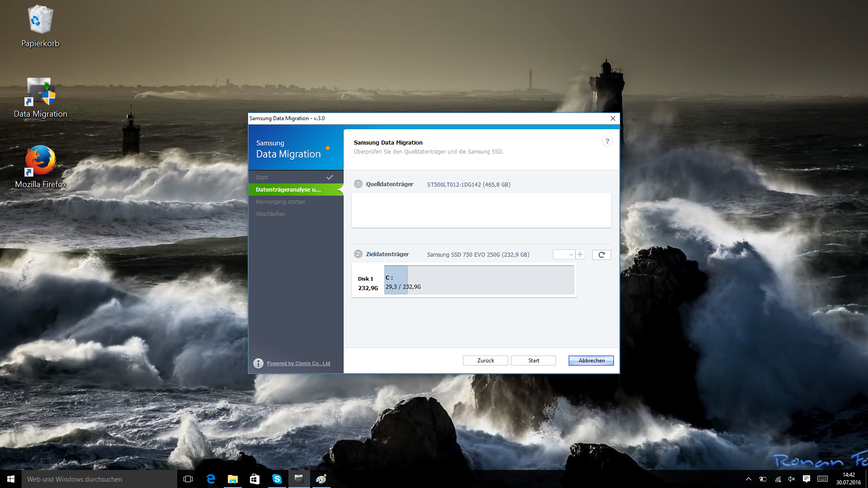Launch Microsoft Edge from taskbar
Image resolution: width=868 pixels, height=488 pixels.
pos(211,479)
